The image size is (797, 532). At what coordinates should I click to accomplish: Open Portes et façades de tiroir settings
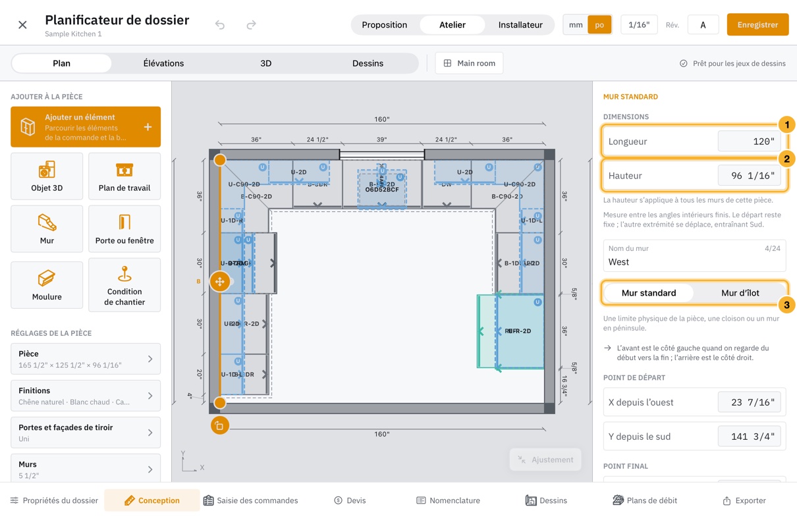pyautogui.click(x=86, y=433)
